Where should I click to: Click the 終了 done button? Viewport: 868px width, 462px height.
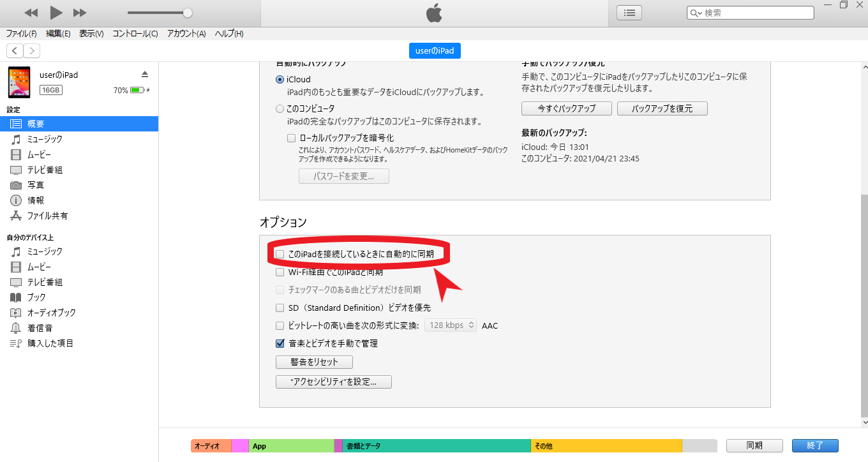815,445
